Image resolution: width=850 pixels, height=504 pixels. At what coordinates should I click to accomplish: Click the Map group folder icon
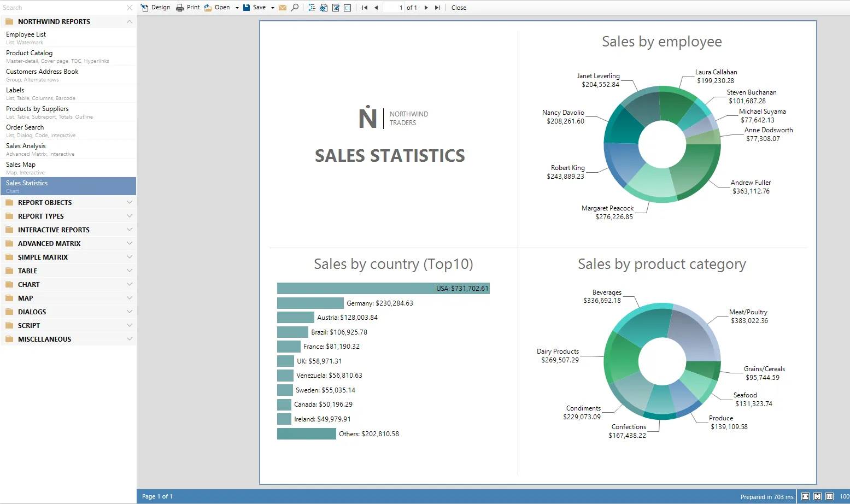[9, 298]
